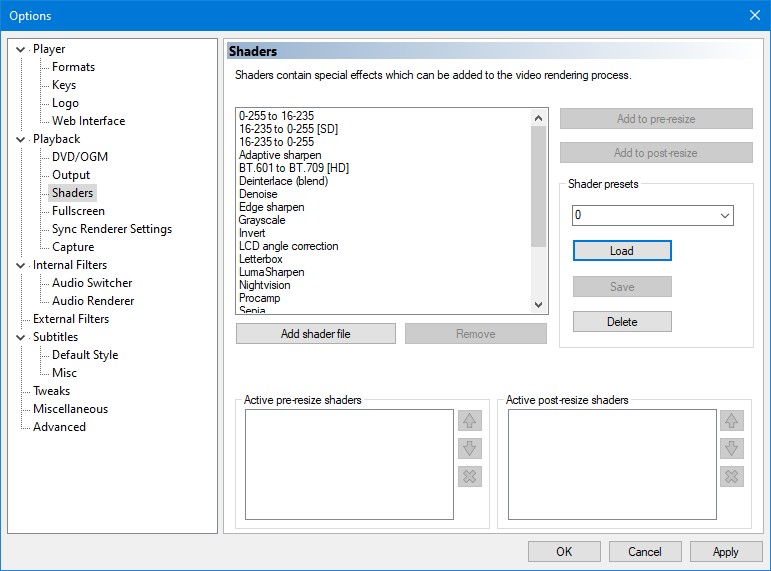Open the Formats page

73,67
